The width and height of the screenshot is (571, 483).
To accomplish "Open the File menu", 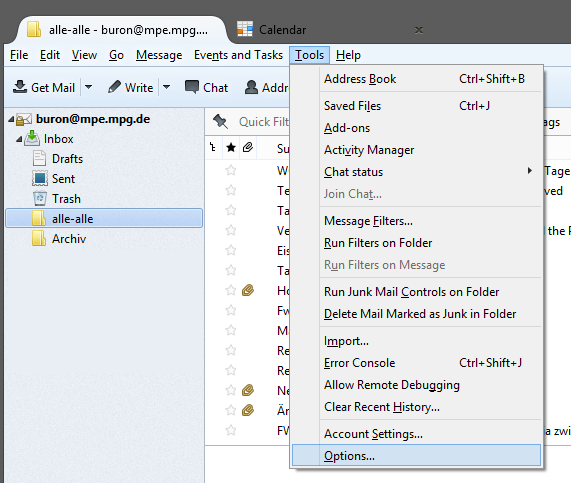I will tap(19, 55).
